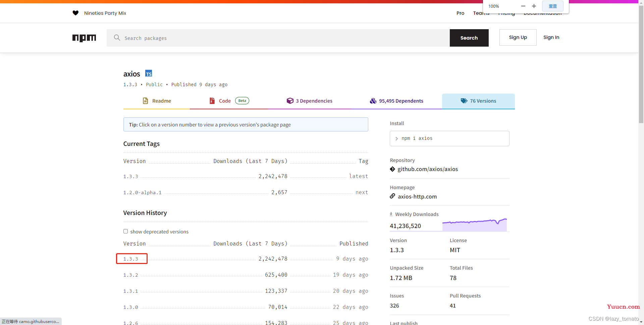Click the browser zoom out minus icon
This screenshot has height=325, width=644.
[x=523, y=6]
